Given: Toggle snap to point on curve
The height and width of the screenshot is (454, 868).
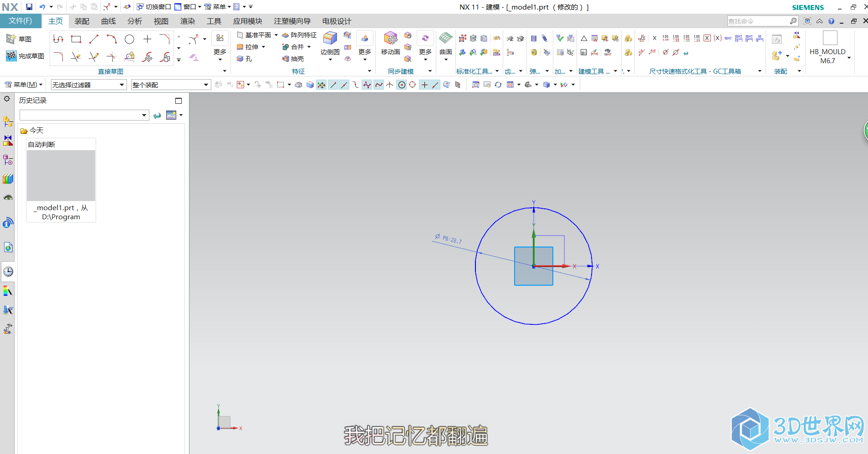Looking at the screenshot, I should 435,85.
